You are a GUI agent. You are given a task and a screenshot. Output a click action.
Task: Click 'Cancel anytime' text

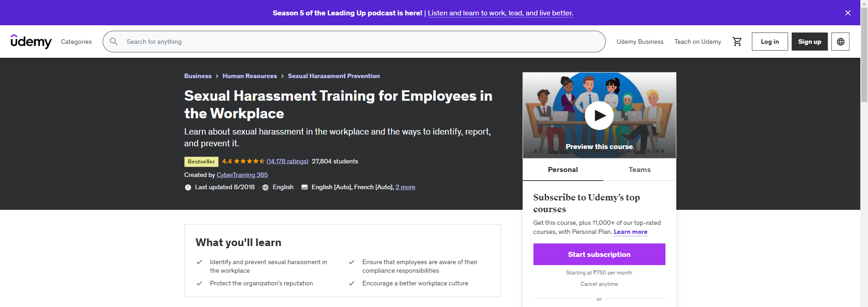[x=599, y=284]
